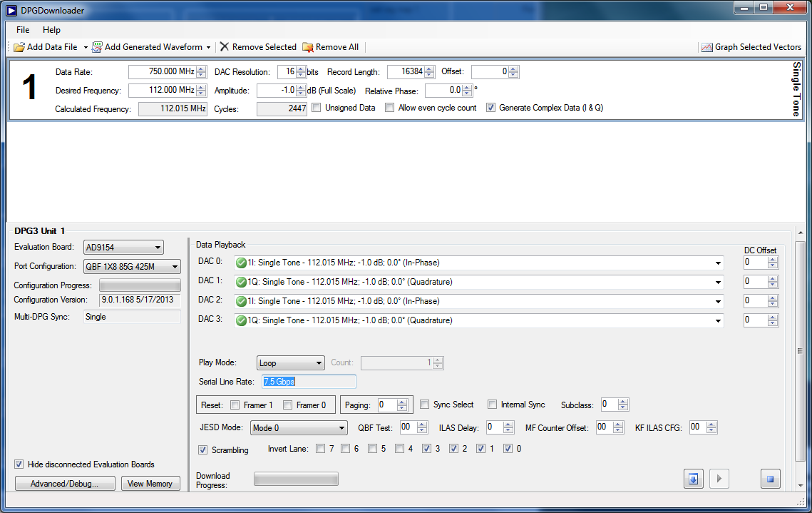Click the View Memory button
Screen dimensions: 812x513
point(150,484)
